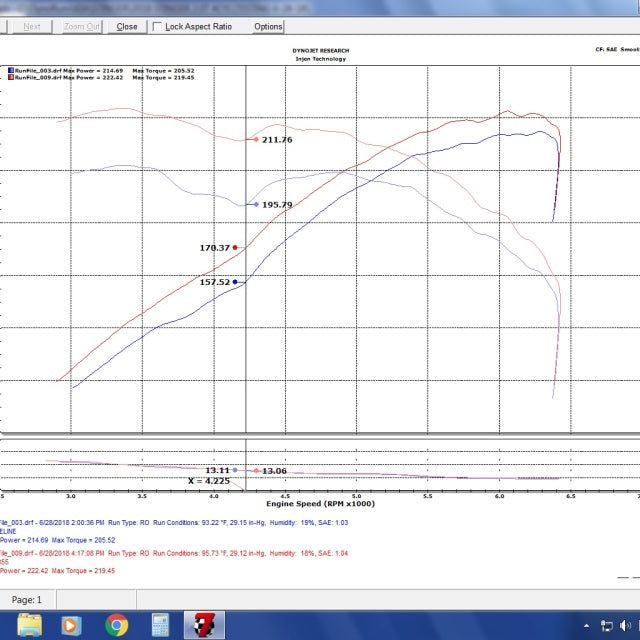Click the blue 195.79 torque data marker
The image size is (640, 640).
tap(255, 204)
